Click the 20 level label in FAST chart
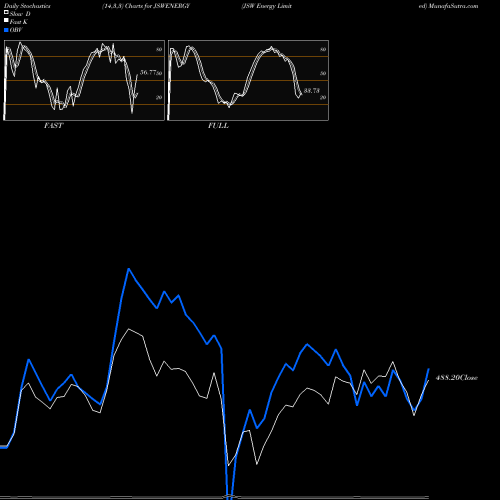The image size is (500, 500). (159, 98)
